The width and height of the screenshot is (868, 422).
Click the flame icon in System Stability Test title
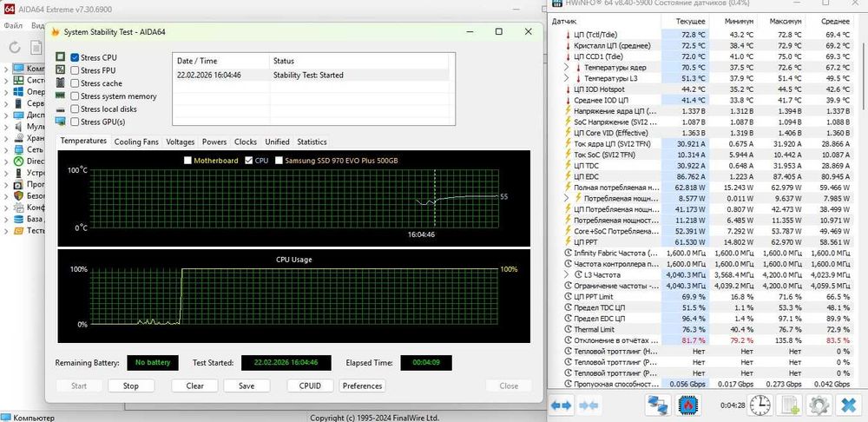(56, 32)
